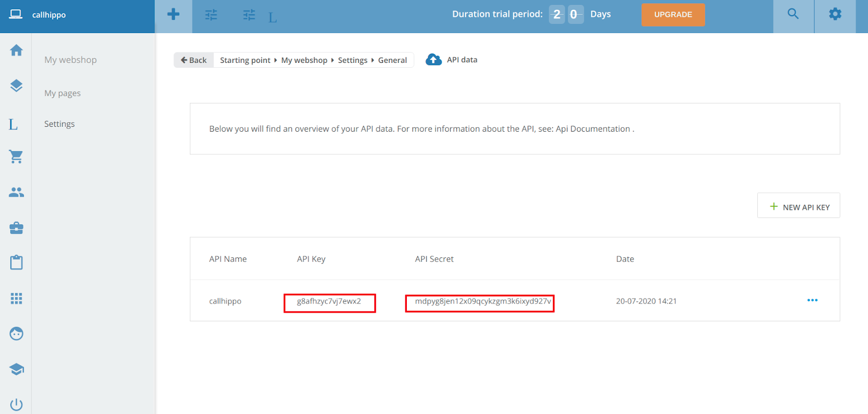This screenshot has width=868, height=414.
Task: Select Settings in side menu
Action: [60, 124]
